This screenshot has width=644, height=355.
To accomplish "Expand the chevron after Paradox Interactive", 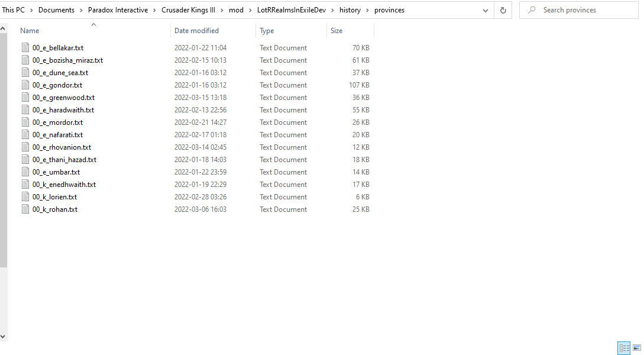I will pyautogui.click(x=155, y=10).
